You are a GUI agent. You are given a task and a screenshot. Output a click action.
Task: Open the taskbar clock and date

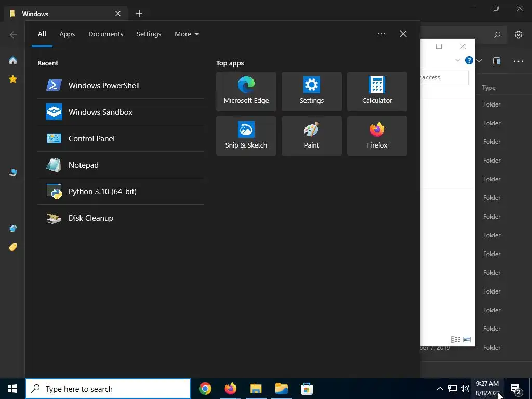click(x=487, y=389)
